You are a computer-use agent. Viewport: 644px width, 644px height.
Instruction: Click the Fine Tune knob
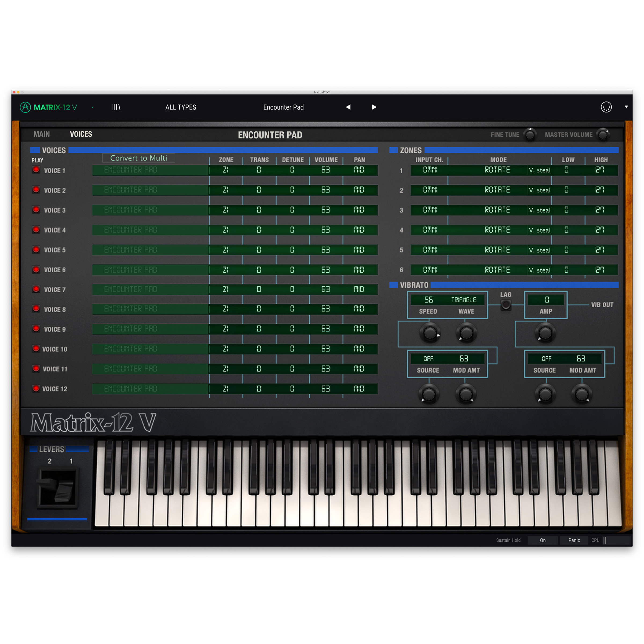tap(530, 135)
